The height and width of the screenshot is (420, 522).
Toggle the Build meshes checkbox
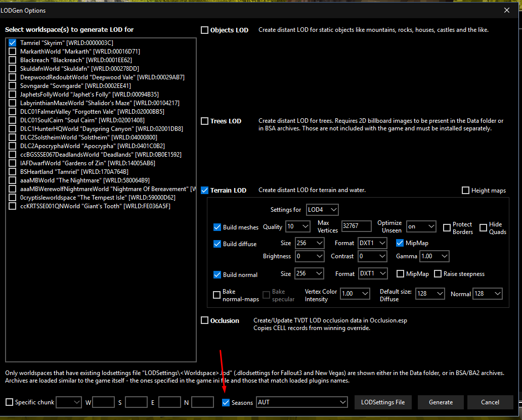217,227
